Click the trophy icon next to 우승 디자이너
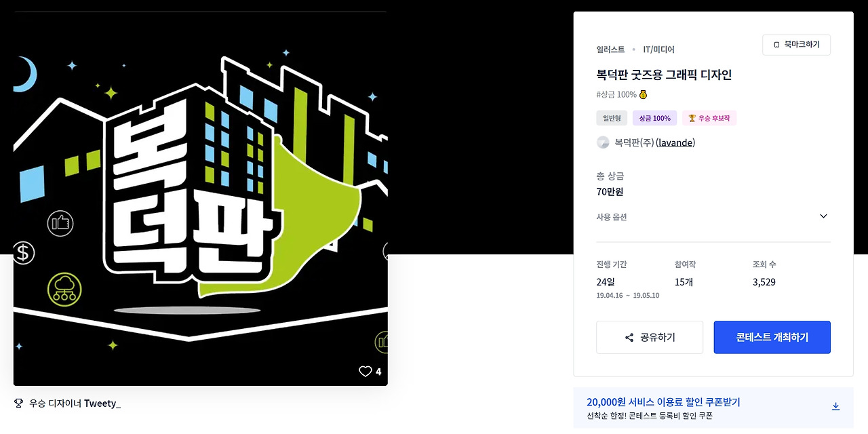The image size is (868, 434). click(19, 403)
